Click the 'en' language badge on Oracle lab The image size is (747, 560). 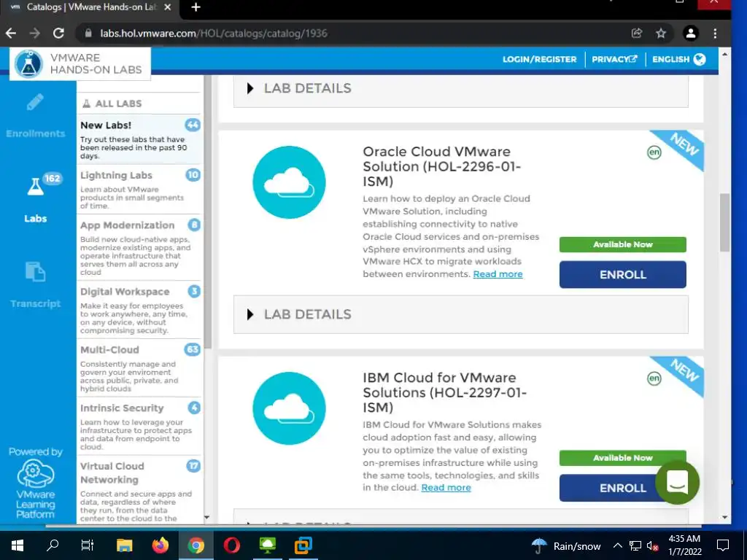(x=654, y=152)
